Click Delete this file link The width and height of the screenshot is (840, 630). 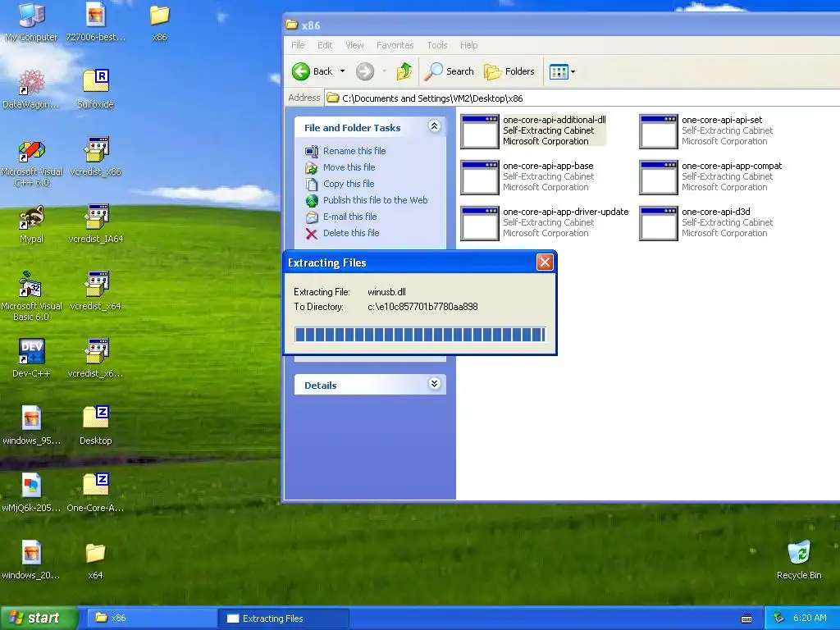coord(351,233)
